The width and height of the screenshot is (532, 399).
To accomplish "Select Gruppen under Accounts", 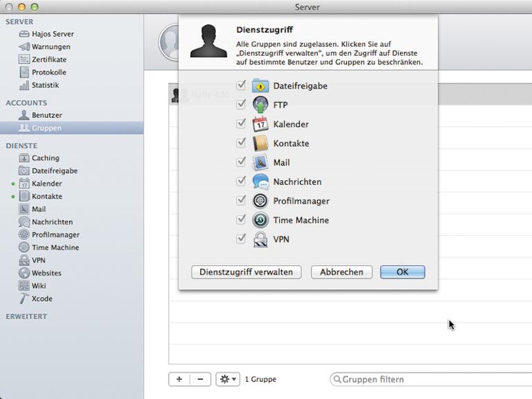I will click(72, 128).
